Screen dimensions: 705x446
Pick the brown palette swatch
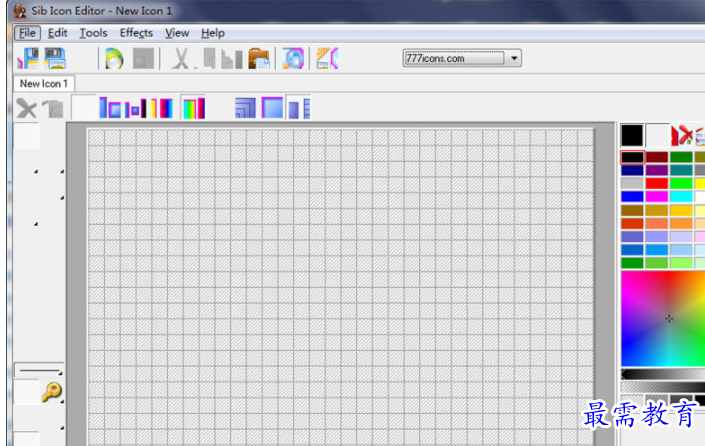tap(632, 210)
